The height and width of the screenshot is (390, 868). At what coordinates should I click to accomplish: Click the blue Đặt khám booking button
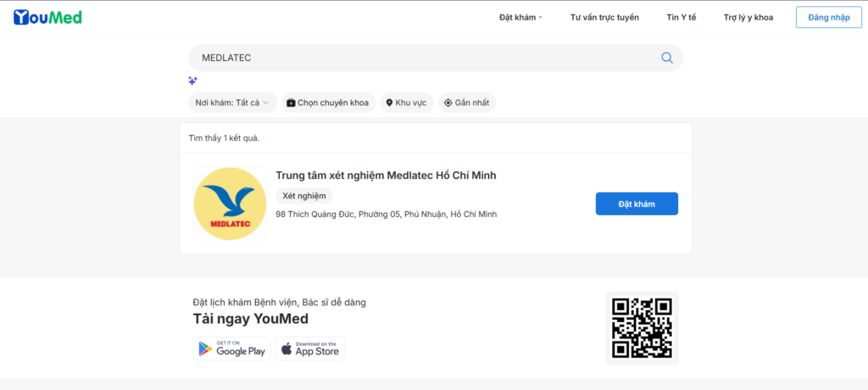637,203
